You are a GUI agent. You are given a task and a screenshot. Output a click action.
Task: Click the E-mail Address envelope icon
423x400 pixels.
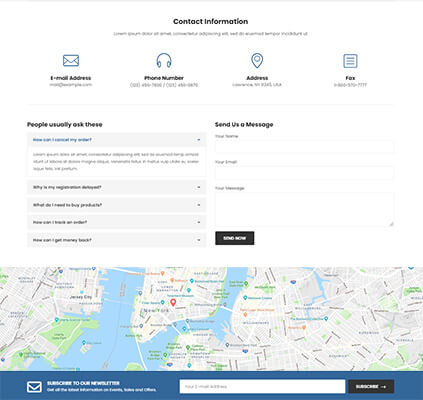71,60
